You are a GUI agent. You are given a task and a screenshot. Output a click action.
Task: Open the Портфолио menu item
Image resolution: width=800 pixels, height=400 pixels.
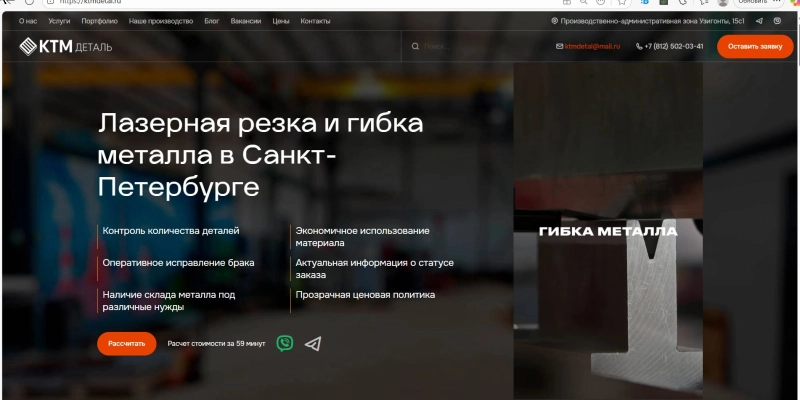[99, 20]
